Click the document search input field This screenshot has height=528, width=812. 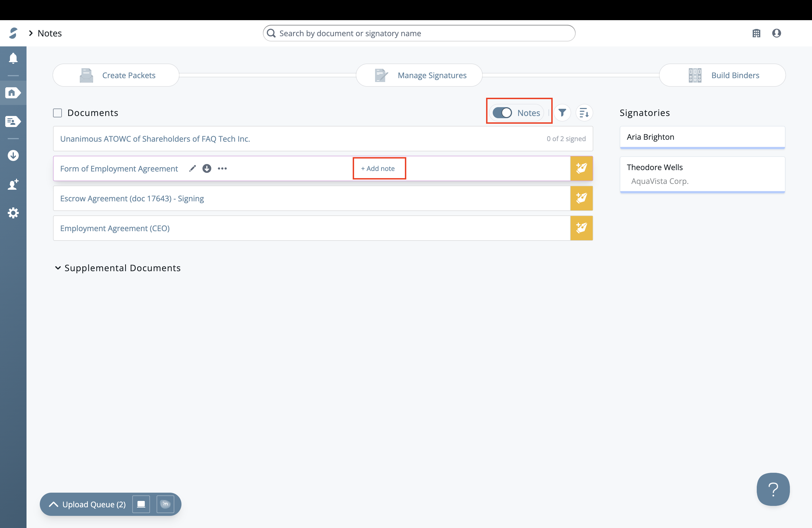click(419, 33)
